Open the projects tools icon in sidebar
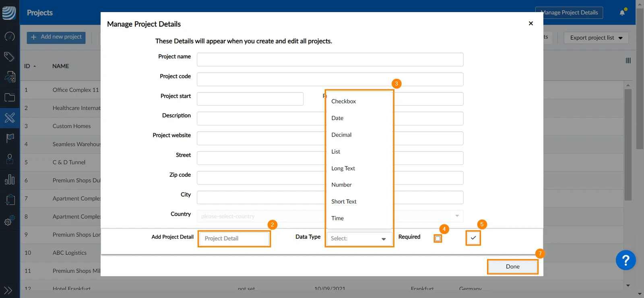 point(10,118)
